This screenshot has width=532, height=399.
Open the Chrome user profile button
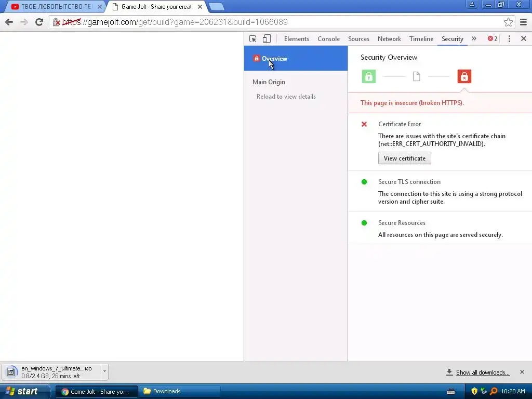pyautogui.click(x=472, y=4)
